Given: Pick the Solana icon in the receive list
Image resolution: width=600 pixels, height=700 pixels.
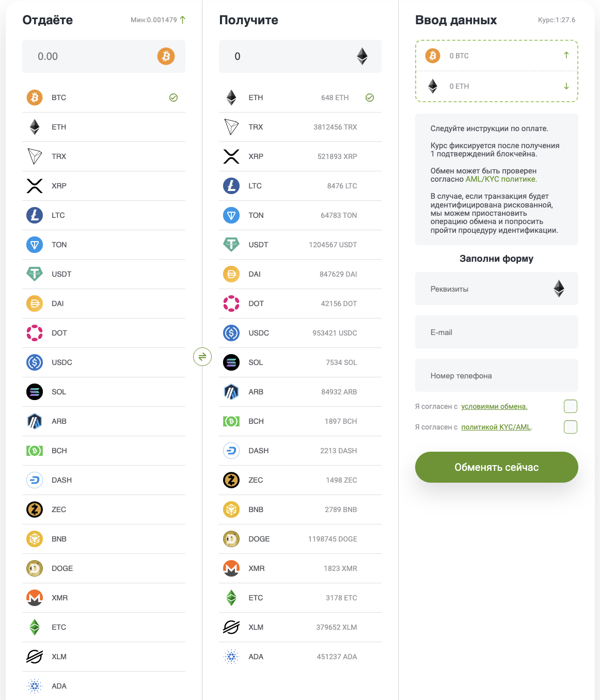Looking at the screenshot, I should 231,362.
